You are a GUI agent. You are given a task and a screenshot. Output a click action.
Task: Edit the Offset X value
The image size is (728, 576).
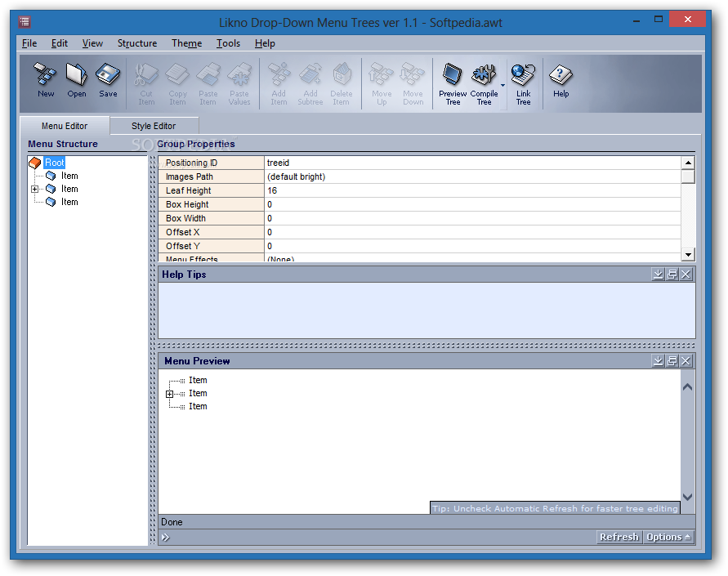click(x=472, y=232)
